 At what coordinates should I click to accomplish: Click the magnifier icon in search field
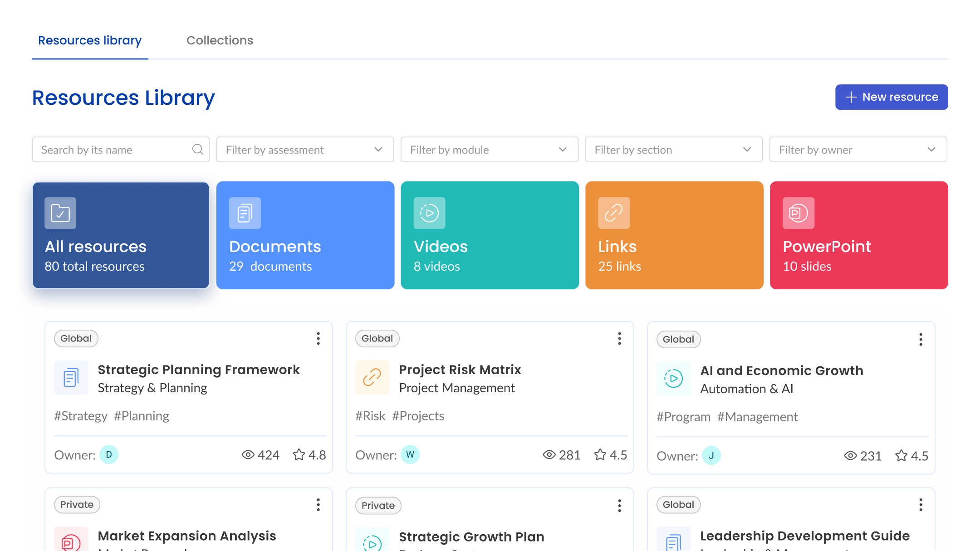pyautogui.click(x=197, y=149)
